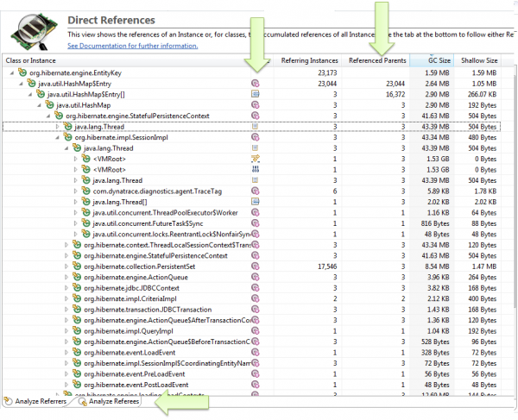The image size is (518, 420).
Task: Open the See Documentation for further information link
Action: pos(132,46)
